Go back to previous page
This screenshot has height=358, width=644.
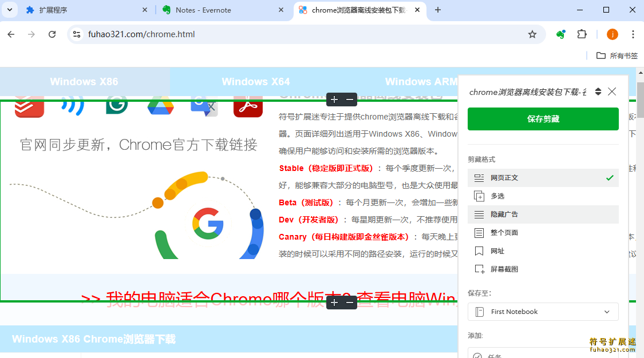coord(11,34)
